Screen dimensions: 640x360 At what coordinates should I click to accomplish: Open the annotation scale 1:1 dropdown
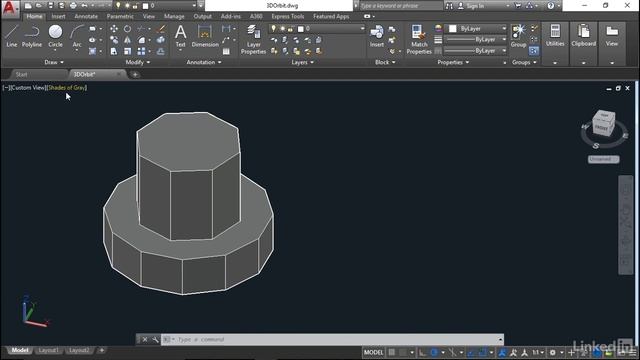click(x=538, y=352)
